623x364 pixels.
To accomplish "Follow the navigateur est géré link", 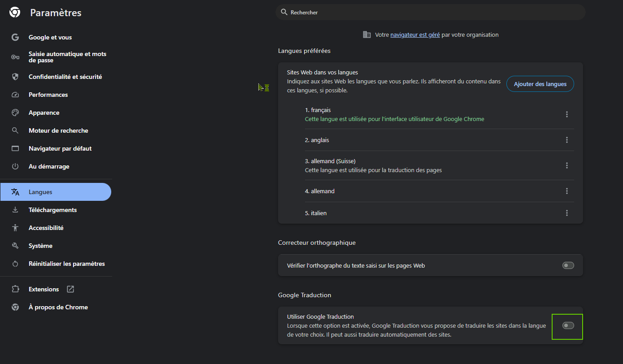I will (415, 35).
